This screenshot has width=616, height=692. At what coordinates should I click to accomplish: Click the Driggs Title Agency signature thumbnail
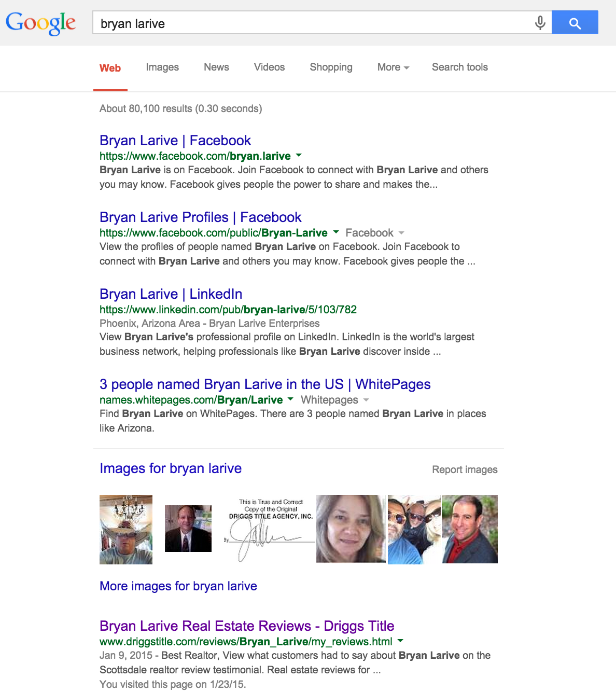click(269, 529)
